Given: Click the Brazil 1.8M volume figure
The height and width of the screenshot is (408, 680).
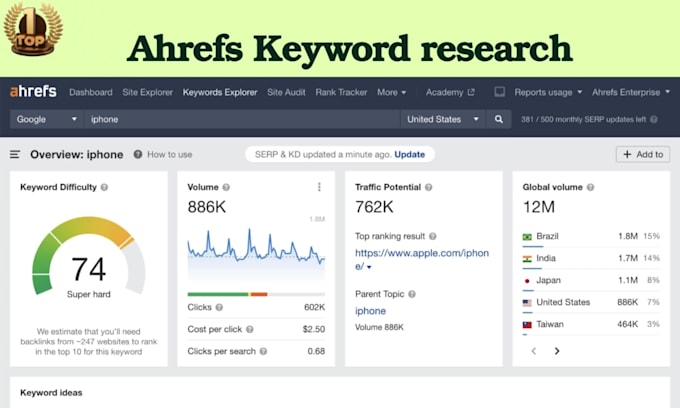Looking at the screenshot, I should tap(628, 236).
